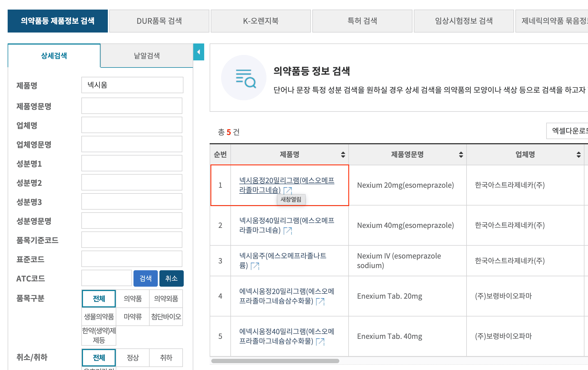Focus 업체영문명 input field
The height and width of the screenshot is (370, 588).
[132, 144]
